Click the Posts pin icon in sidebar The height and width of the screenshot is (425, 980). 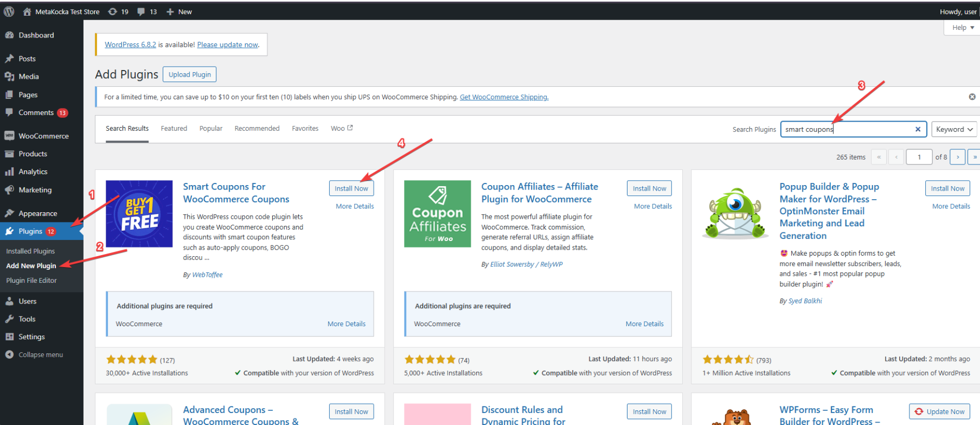(x=9, y=59)
